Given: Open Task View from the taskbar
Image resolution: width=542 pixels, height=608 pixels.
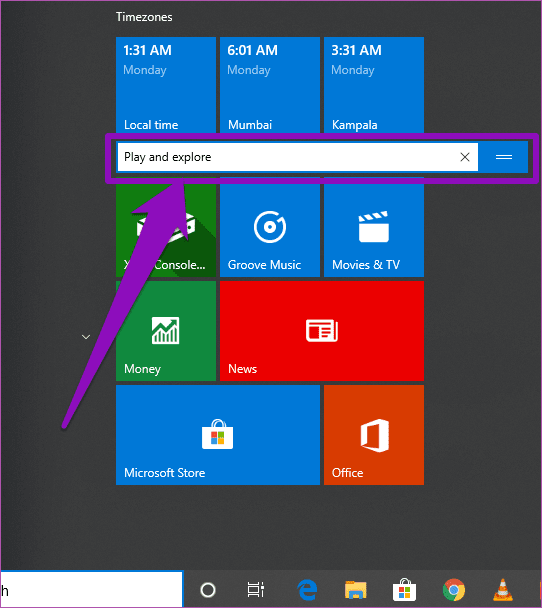Looking at the screenshot, I should coord(256,590).
